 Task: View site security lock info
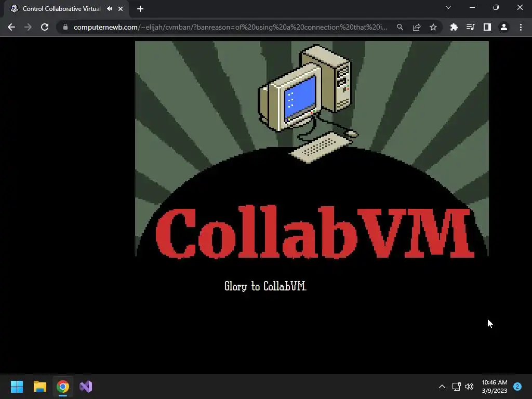tap(65, 27)
